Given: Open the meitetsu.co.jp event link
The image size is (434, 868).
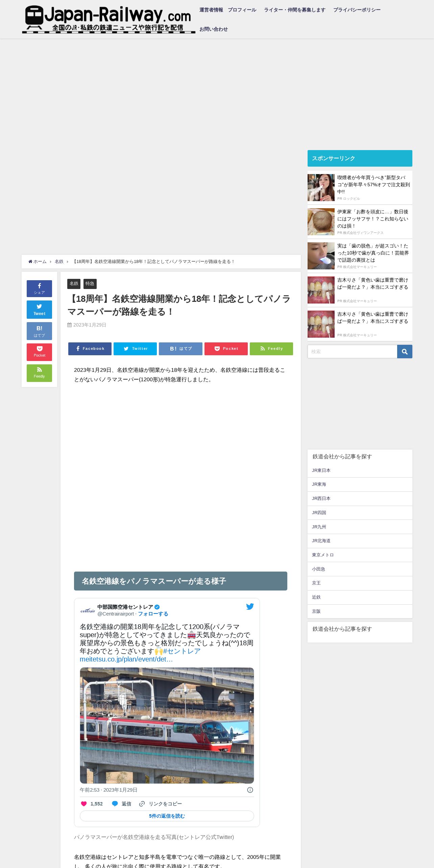Looking at the screenshot, I should pos(126,659).
